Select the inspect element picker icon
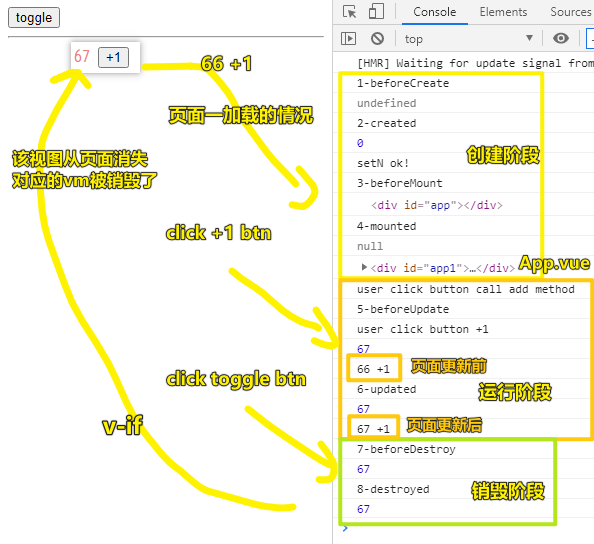The width and height of the screenshot is (594, 544). point(349,11)
